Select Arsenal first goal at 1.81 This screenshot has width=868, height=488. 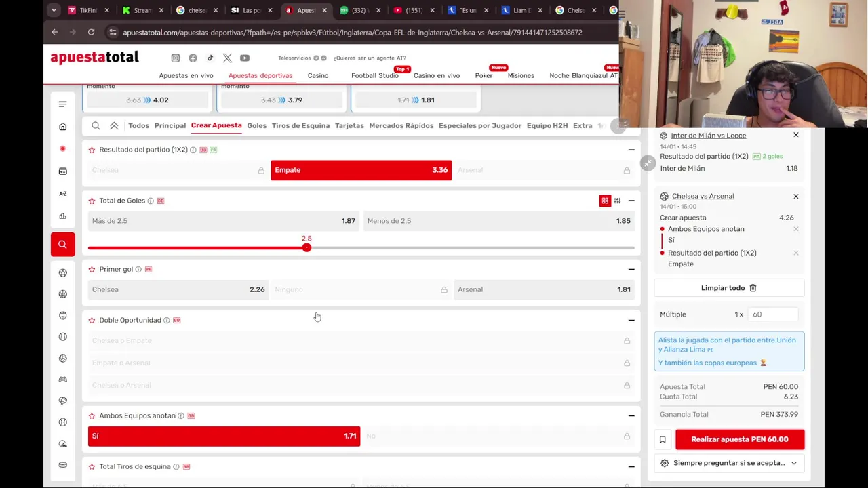pos(544,289)
